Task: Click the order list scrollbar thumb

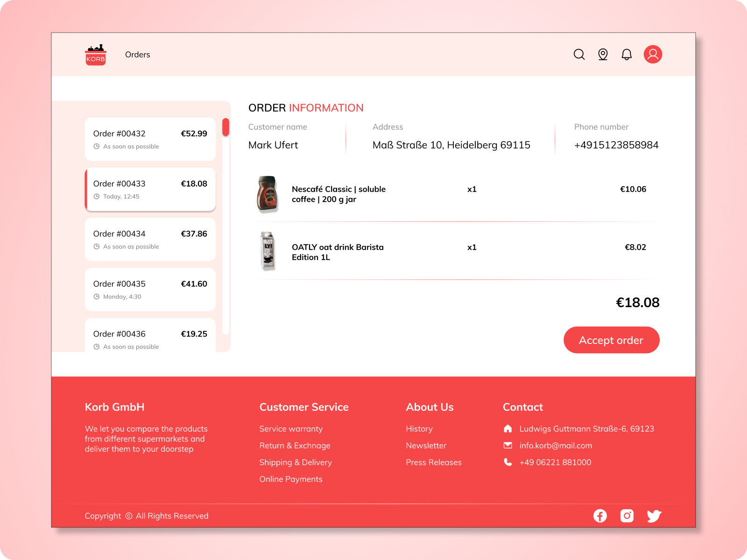Action: [226, 127]
